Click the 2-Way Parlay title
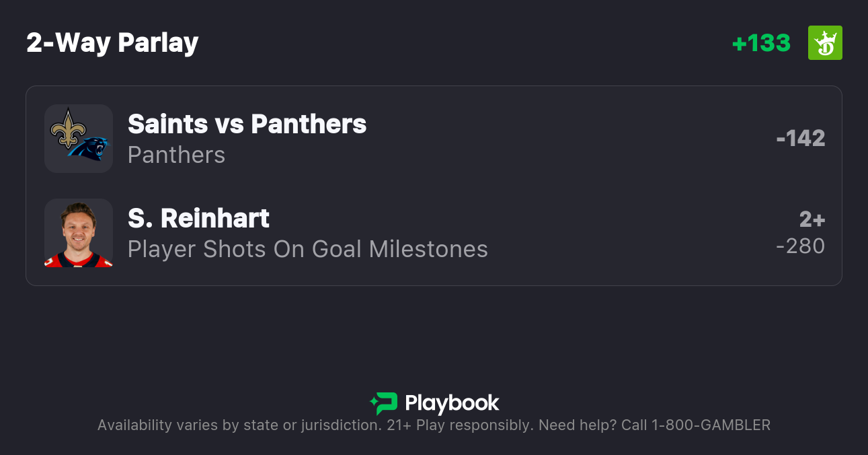 coord(112,43)
